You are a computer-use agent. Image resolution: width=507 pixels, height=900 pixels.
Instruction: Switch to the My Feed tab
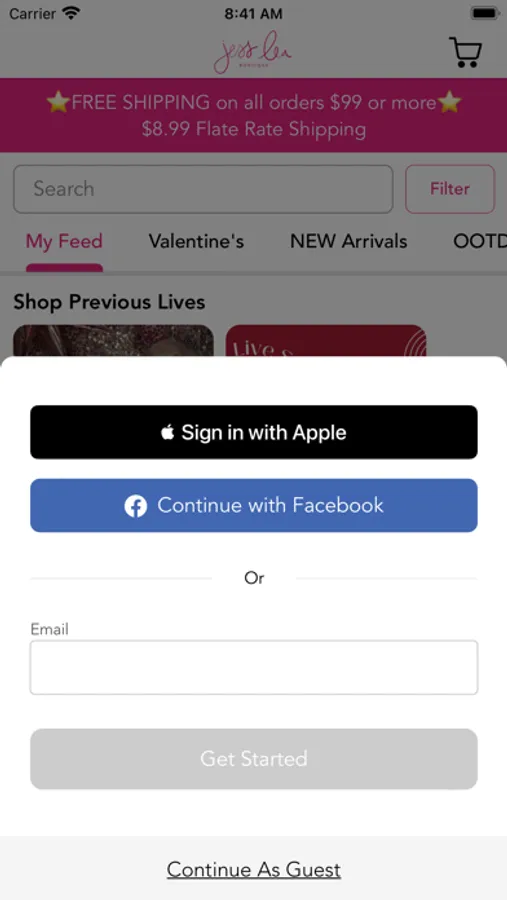pyautogui.click(x=64, y=242)
